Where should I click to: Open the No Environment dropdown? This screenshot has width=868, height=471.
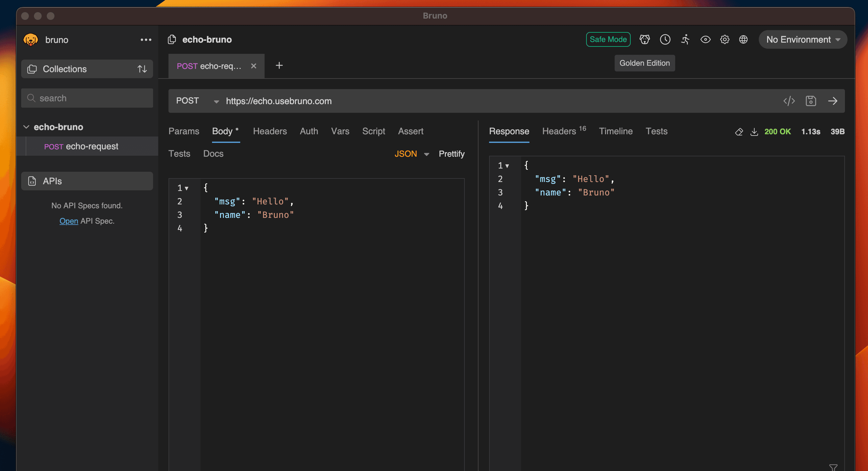[x=803, y=39]
